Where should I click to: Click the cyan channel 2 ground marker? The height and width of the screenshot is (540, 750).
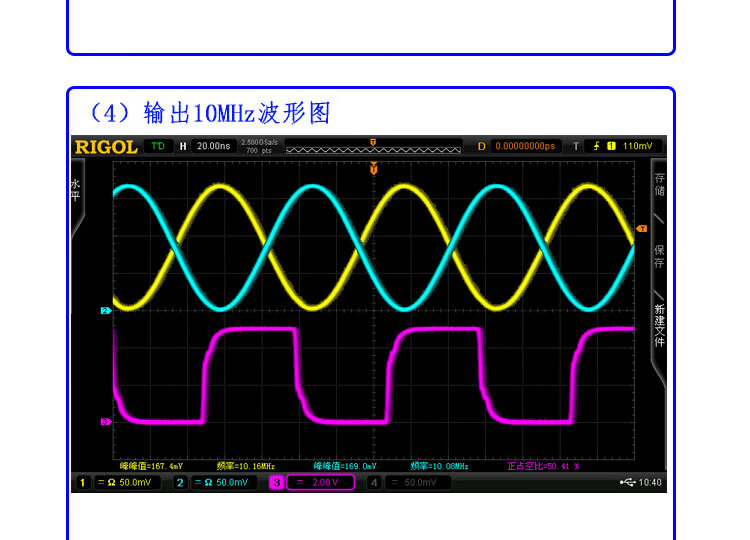104,311
